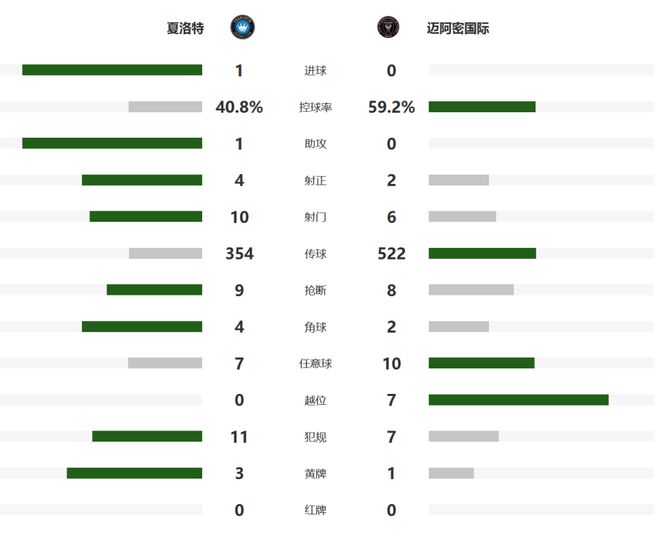Image resolution: width=660 pixels, height=542 pixels.
Task: Click the 角球 stat label
Action: [315, 327]
